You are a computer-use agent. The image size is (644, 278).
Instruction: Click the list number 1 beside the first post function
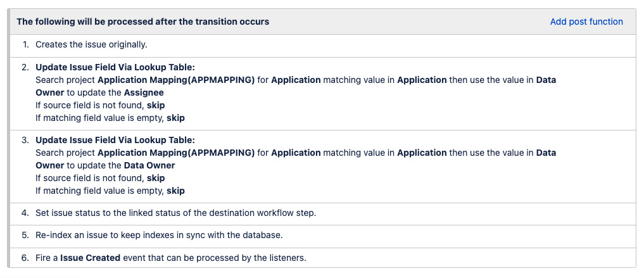click(25, 44)
